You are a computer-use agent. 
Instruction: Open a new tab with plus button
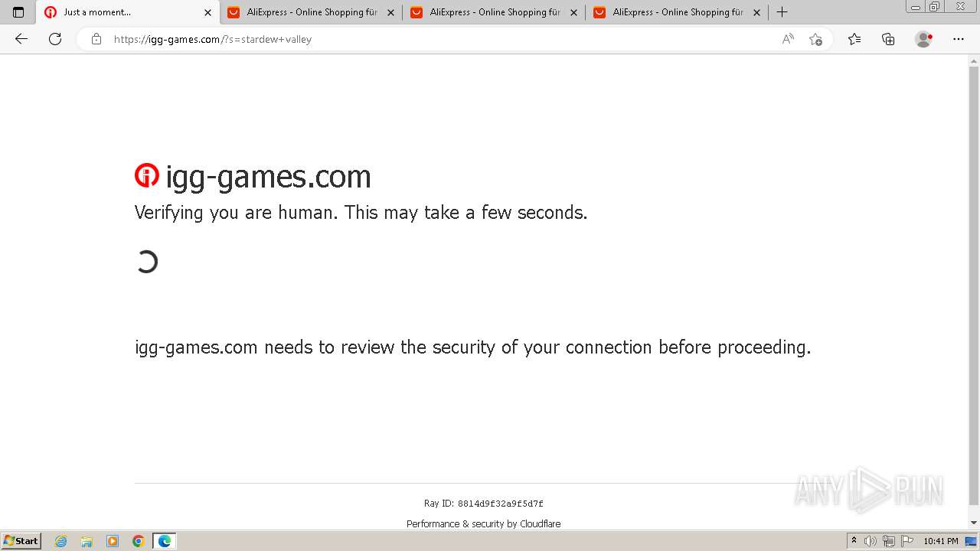tap(782, 12)
